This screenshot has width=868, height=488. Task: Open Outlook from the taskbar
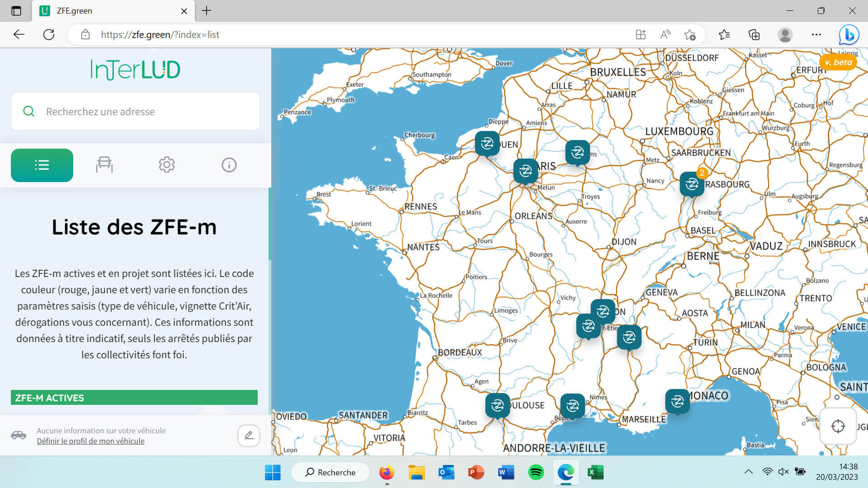446,473
